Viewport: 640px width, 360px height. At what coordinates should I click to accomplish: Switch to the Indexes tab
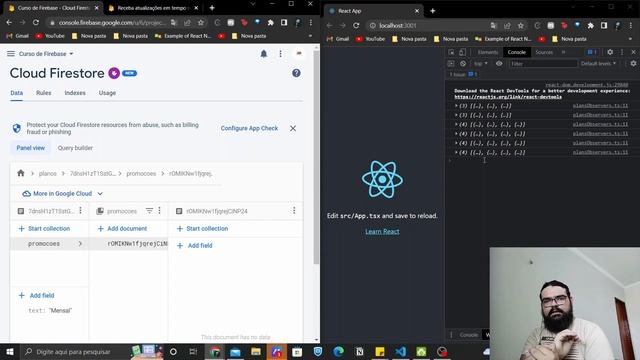(75, 93)
